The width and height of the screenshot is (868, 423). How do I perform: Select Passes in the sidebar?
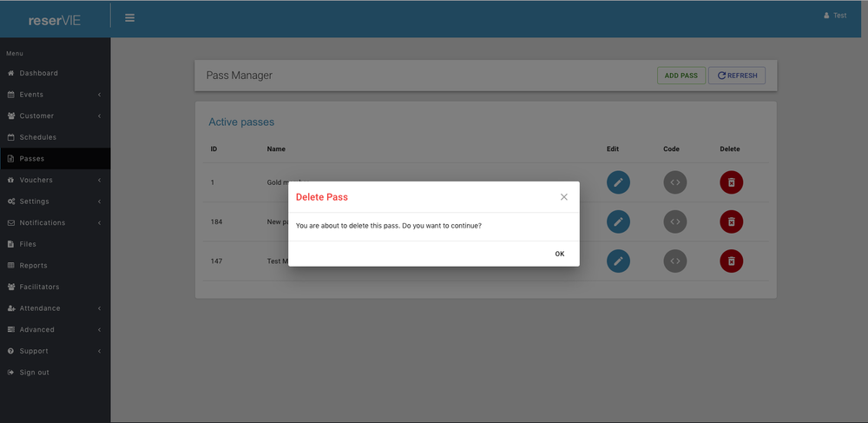[56, 158]
